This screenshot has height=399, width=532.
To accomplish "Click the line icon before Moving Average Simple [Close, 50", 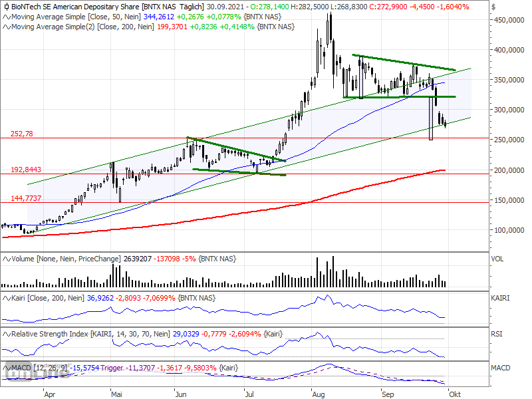I will pos(7,17).
